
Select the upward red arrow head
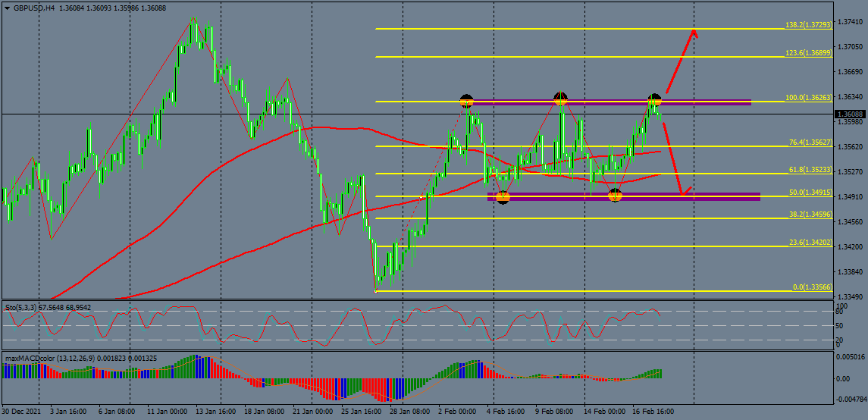pyautogui.click(x=693, y=33)
